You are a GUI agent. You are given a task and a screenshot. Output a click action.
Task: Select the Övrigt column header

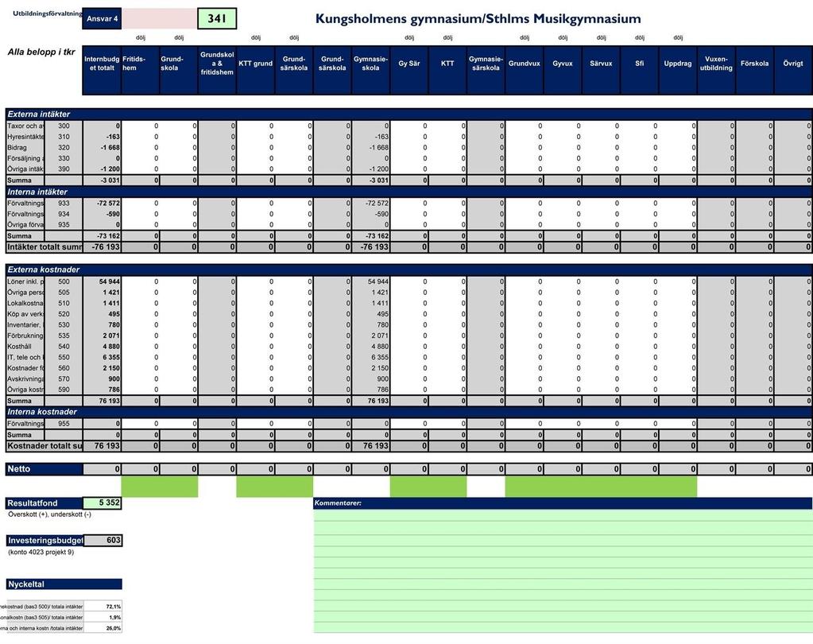coord(793,70)
